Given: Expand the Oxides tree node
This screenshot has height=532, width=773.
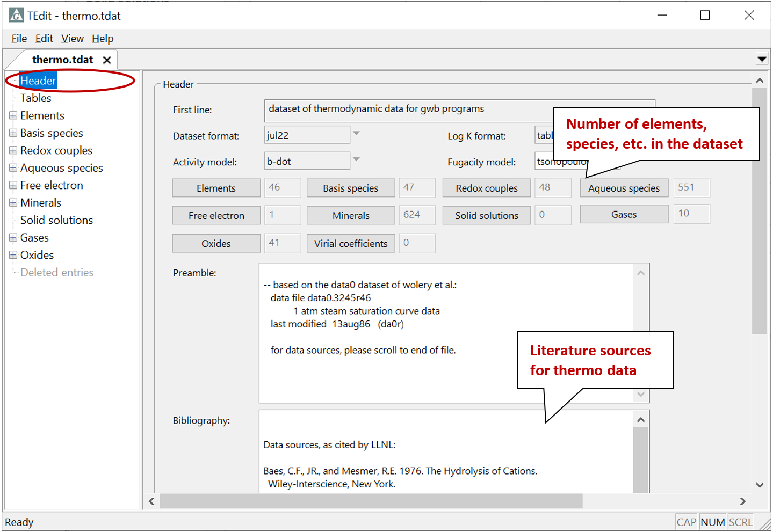Looking at the screenshot, I should click(x=13, y=254).
